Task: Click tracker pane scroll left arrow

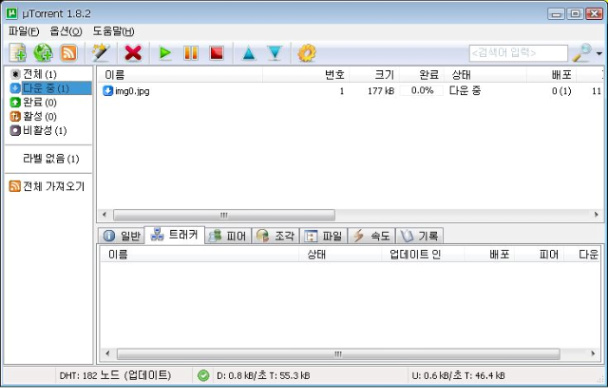Action: point(108,354)
